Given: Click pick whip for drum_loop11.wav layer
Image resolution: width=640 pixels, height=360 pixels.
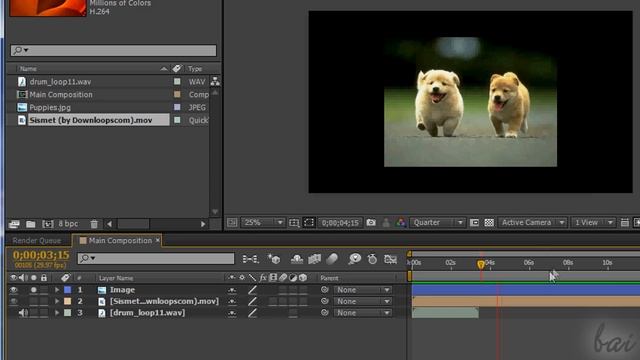Looking at the screenshot, I should pyautogui.click(x=325, y=313).
